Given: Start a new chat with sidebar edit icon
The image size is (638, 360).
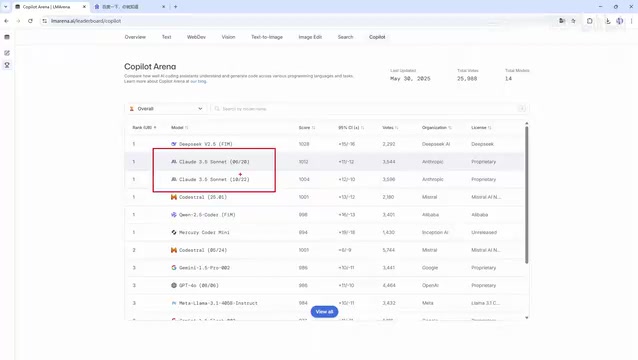Looking at the screenshot, I should click(x=7, y=53).
